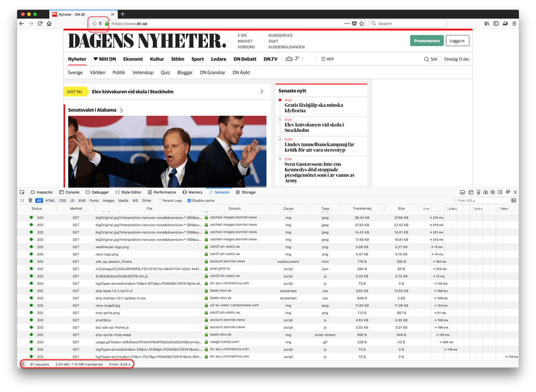Bookmark this page with the star icon

coord(362,24)
